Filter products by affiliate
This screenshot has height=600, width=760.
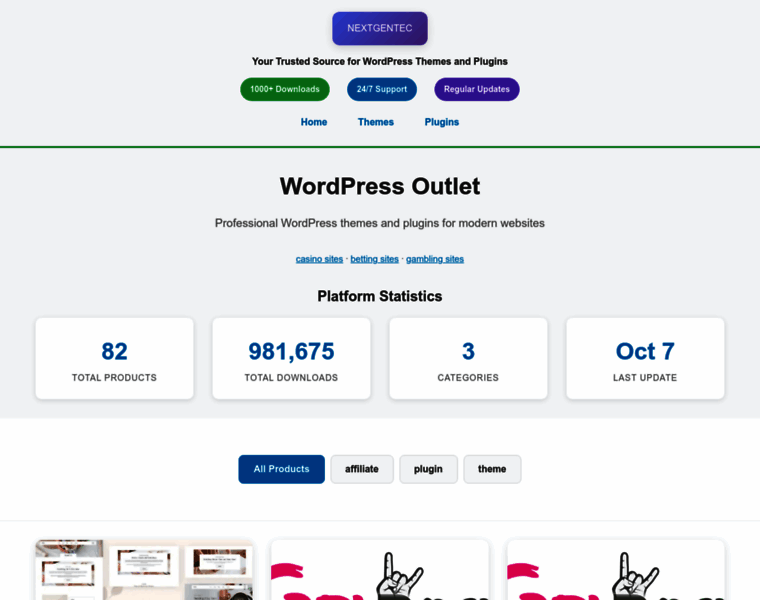(362, 469)
